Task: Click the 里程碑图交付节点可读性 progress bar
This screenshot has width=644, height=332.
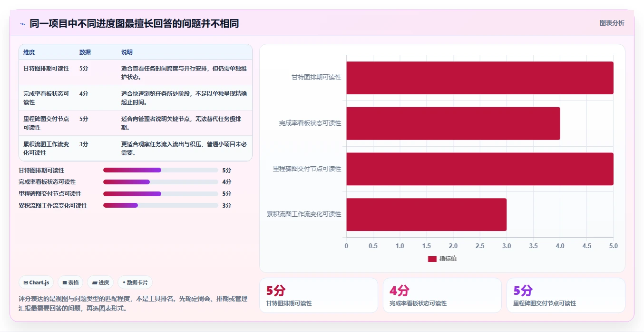Action: click(161, 194)
